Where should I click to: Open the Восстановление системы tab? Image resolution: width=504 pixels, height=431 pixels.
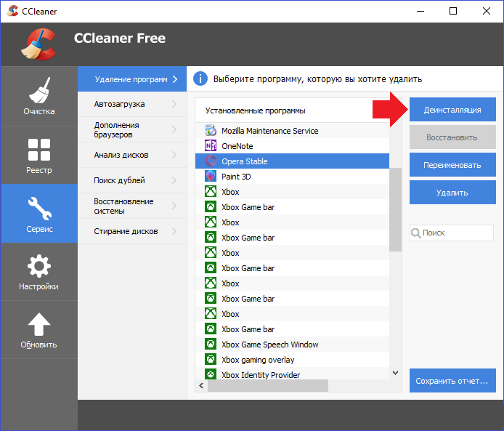click(132, 206)
